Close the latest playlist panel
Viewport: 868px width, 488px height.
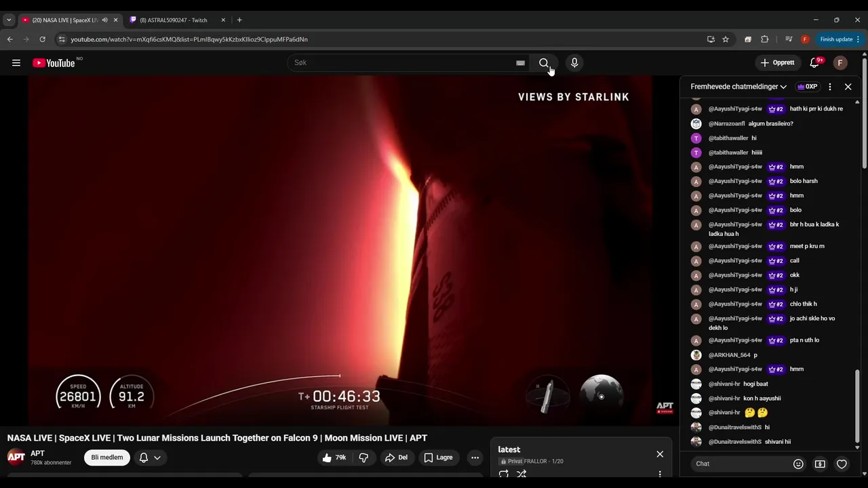(660, 454)
